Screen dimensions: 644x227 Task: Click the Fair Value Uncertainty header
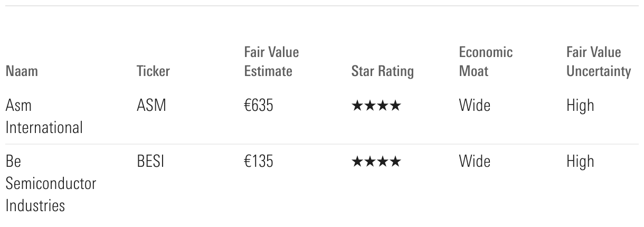598,62
